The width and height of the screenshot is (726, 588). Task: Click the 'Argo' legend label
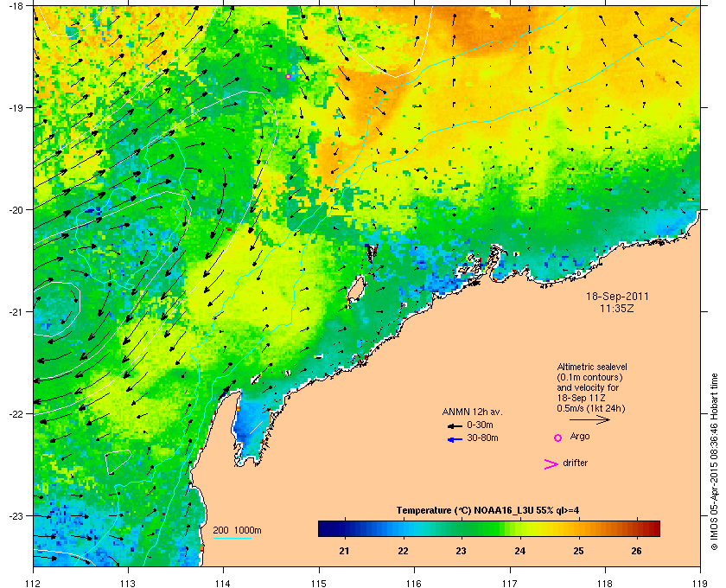pos(580,436)
